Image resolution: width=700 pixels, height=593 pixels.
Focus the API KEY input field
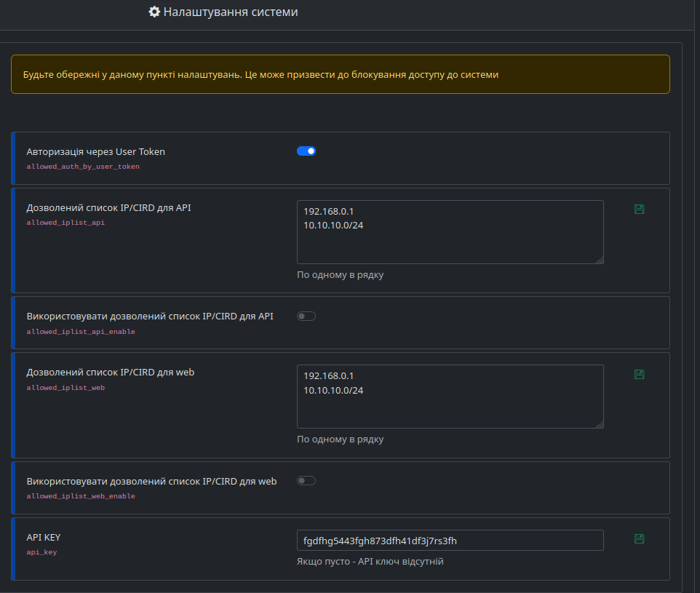click(450, 541)
